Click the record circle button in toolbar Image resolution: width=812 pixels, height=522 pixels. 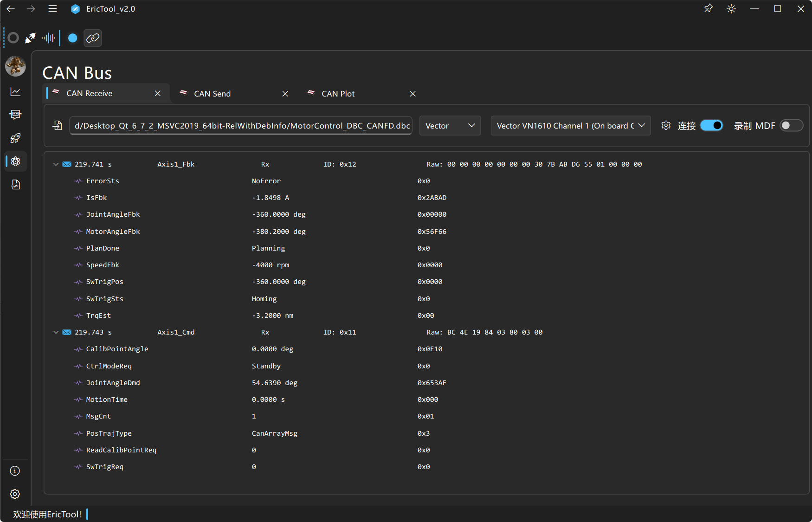tap(13, 38)
